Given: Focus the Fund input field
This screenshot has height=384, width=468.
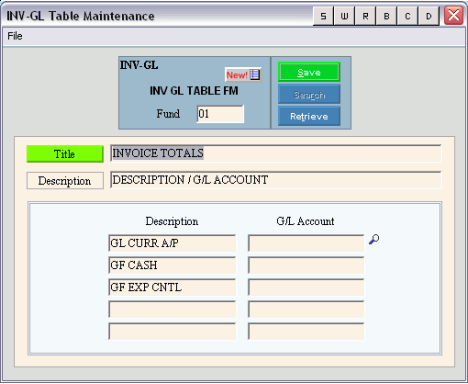Looking at the screenshot, I should click(x=220, y=114).
